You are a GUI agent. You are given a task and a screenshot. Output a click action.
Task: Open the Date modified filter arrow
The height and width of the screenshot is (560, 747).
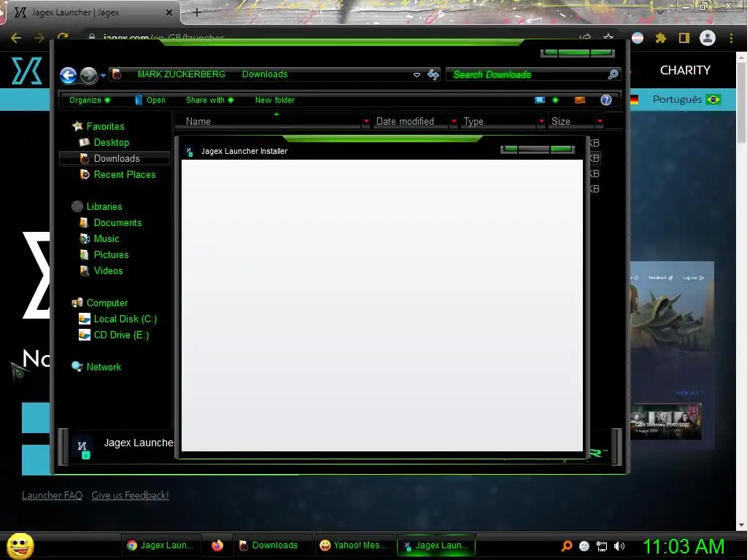coord(454,122)
